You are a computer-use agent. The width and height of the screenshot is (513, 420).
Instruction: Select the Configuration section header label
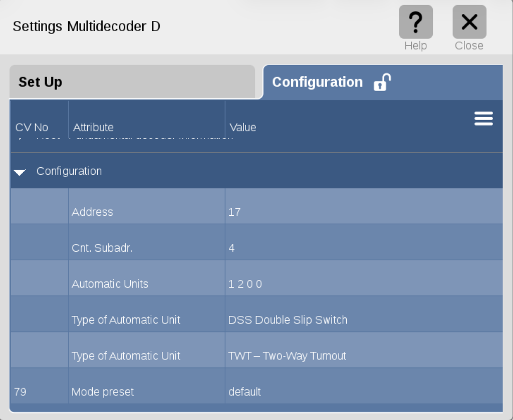69,171
